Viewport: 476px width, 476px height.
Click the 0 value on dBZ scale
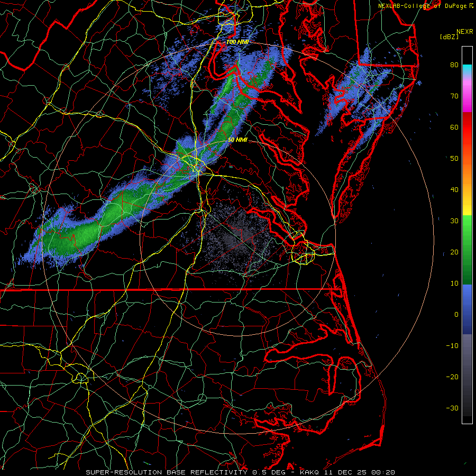(456, 315)
